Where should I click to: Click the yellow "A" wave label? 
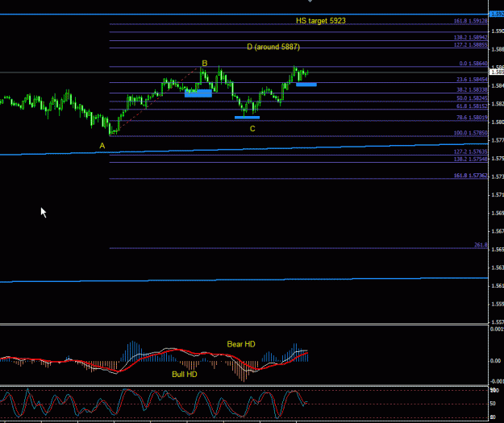[x=102, y=146]
